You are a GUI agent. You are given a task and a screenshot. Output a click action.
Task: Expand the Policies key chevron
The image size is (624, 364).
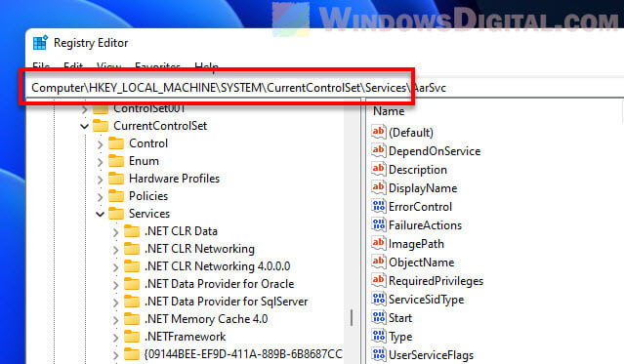pyautogui.click(x=100, y=197)
